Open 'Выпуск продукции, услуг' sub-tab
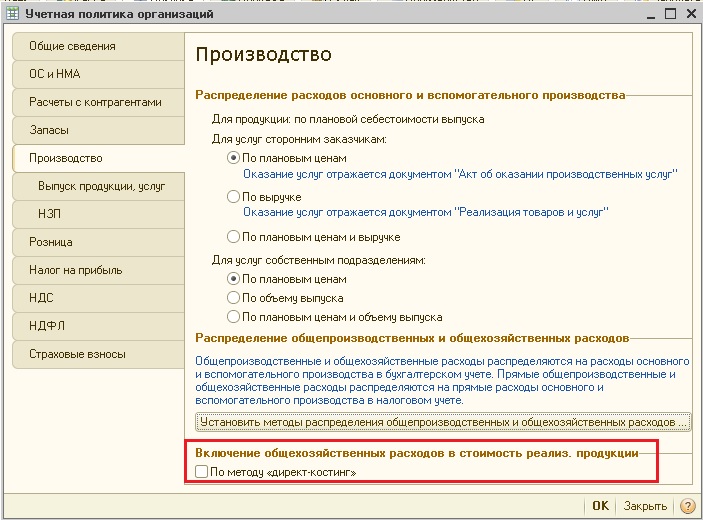The image size is (703, 520). (x=99, y=186)
